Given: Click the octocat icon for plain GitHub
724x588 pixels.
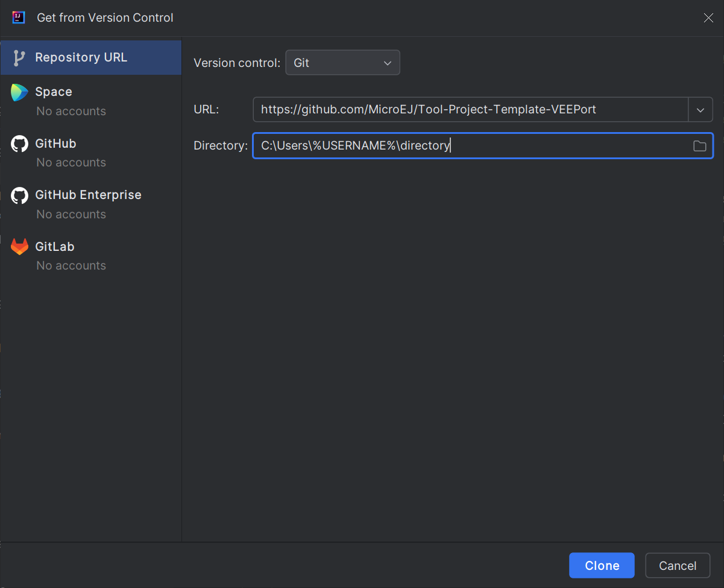Looking at the screenshot, I should click(x=19, y=144).
